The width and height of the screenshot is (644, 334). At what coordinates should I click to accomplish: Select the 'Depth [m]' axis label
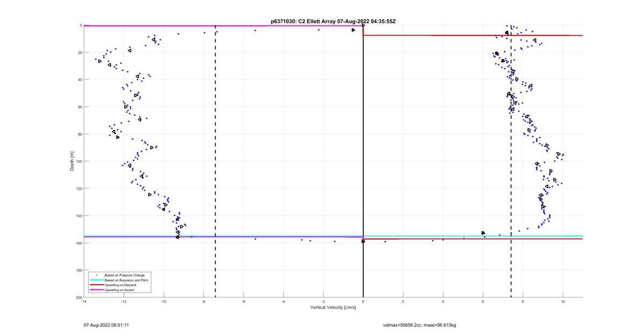[x=72, y=161]
